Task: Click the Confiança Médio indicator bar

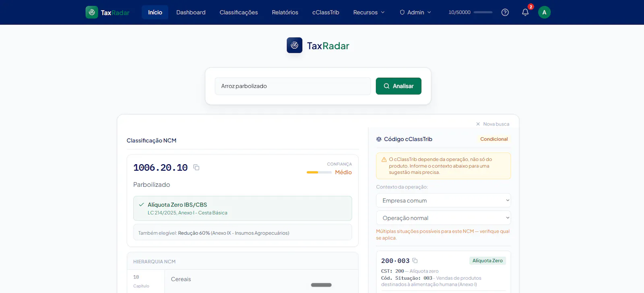Action: point(319,172)
